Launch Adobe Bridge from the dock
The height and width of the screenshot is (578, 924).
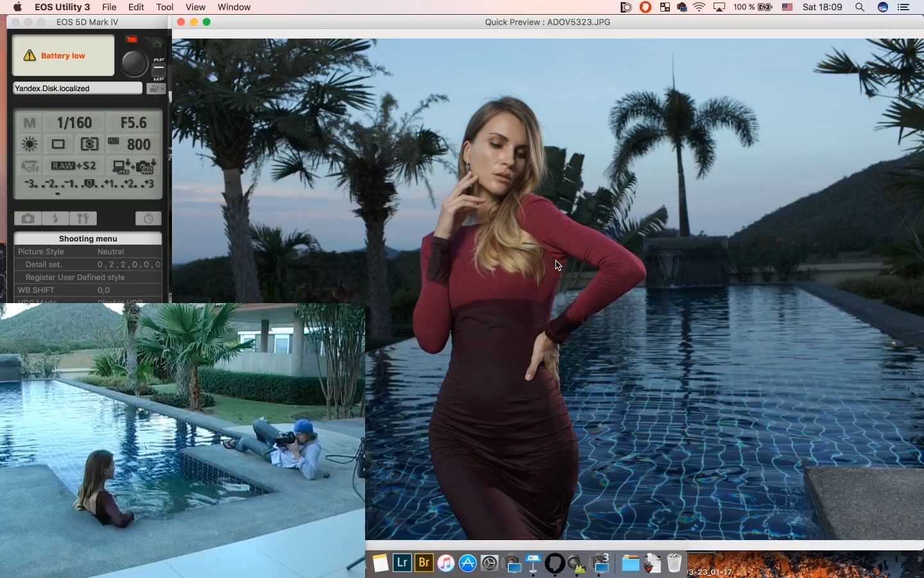tap(424, 563)
